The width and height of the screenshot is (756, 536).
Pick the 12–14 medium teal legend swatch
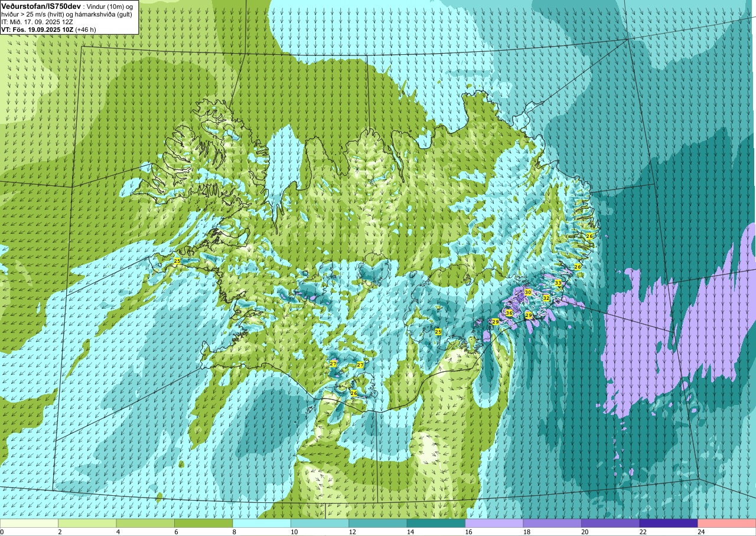click(378, 523)
